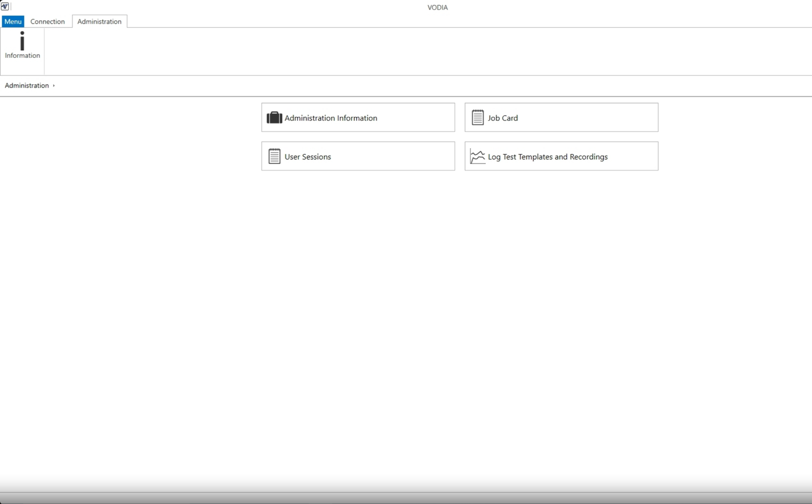The width and height of the screenshot is (812, 504).
Task: Select the Administration ribbon tab
Action: [x=99, y=21]
